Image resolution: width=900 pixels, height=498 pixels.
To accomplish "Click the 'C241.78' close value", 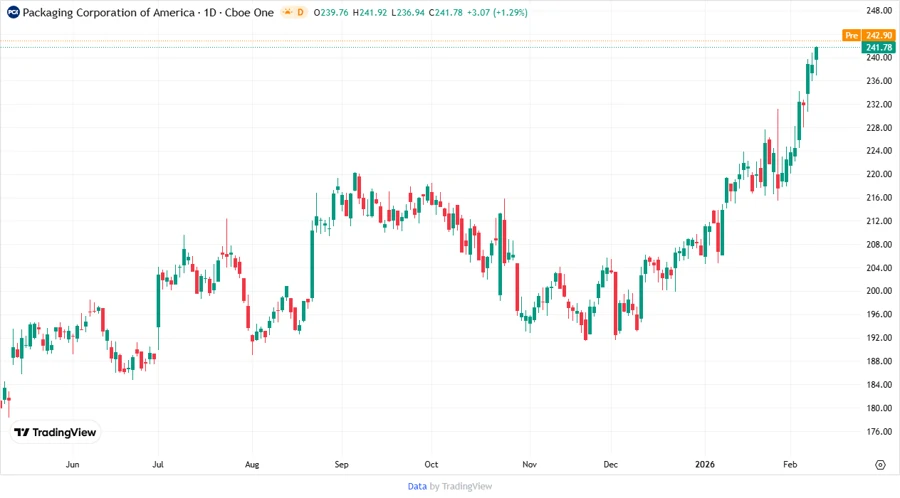I will [445, 12].
